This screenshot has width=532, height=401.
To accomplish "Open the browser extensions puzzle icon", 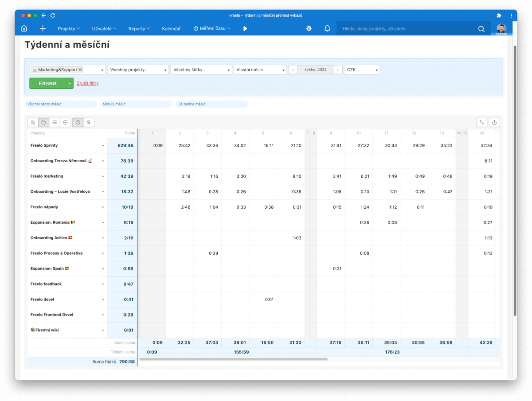I will click(x=499, y=16).
